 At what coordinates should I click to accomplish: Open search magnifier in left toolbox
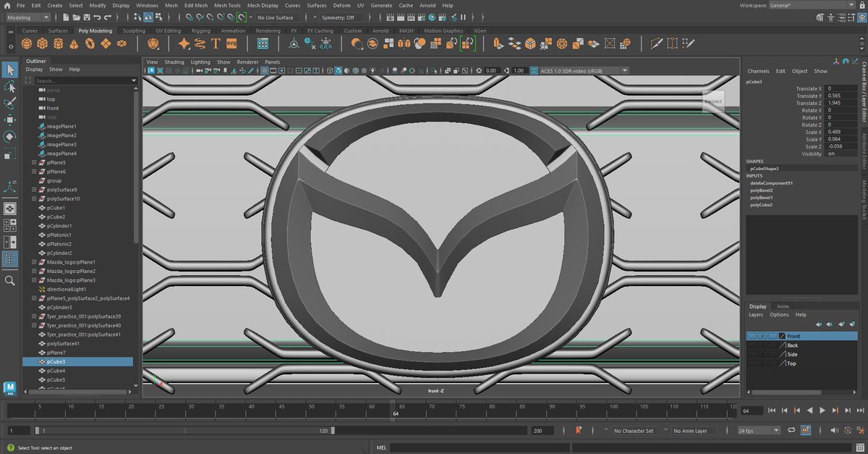pyautogui.click(x=10, y=280)
